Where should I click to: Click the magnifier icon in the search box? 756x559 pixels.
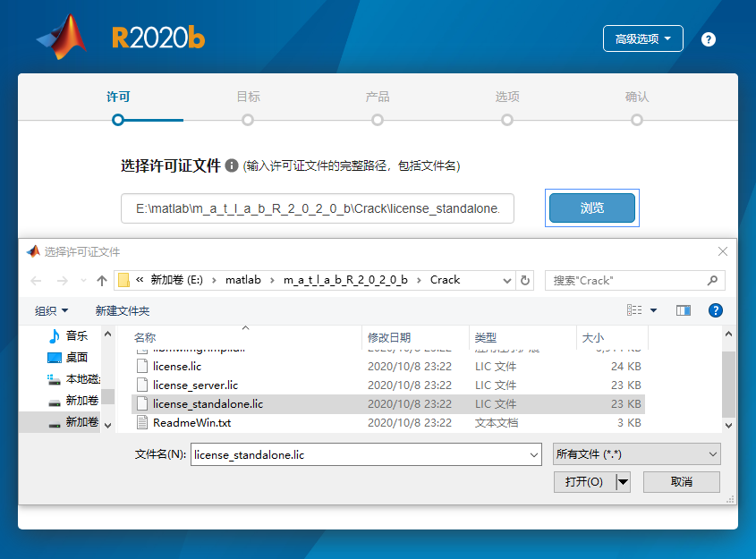tap(712, 280)
